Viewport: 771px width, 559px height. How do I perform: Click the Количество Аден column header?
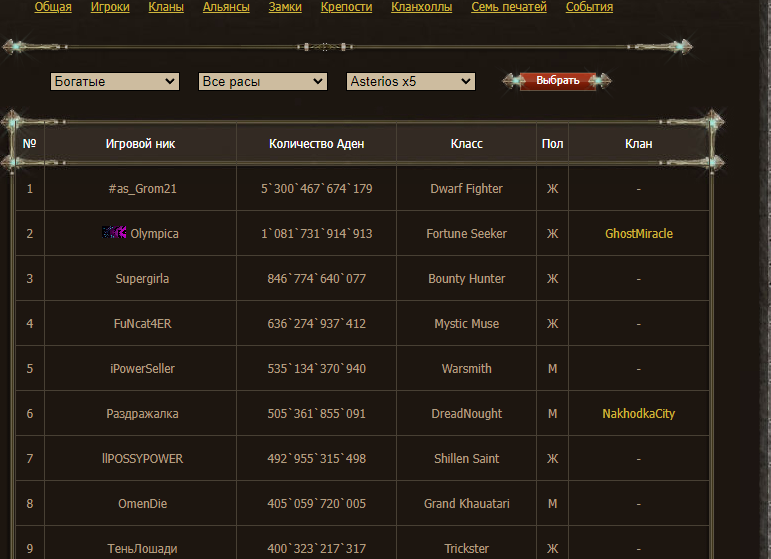click(316, 144)
